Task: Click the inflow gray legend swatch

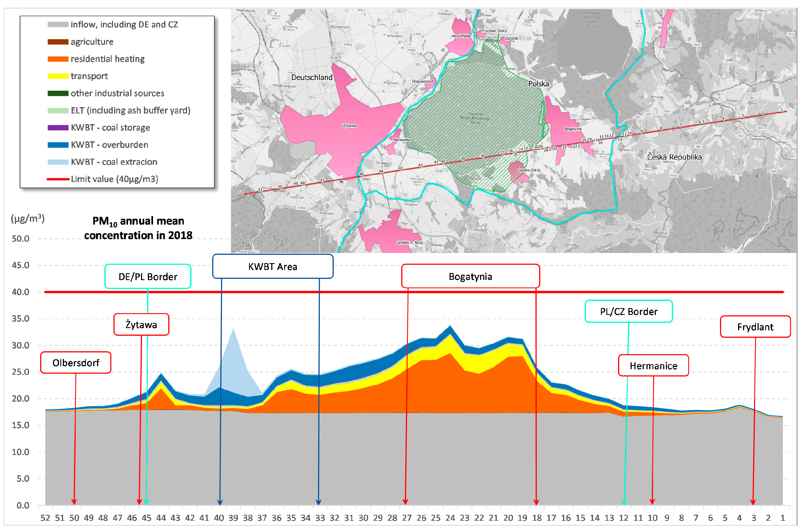Action: (x=58, y=24)
